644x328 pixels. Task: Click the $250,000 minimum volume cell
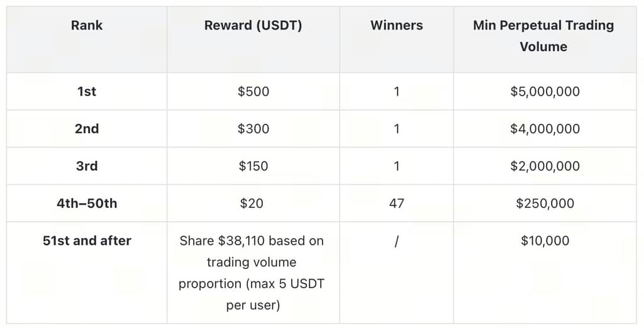[x=545, y=204]
